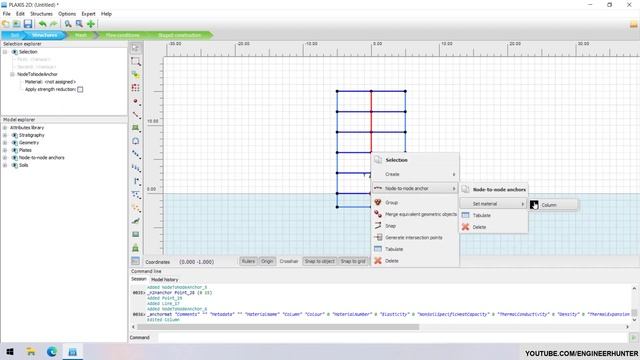
Task: Choose Column material from submenu
Action: 553,205
